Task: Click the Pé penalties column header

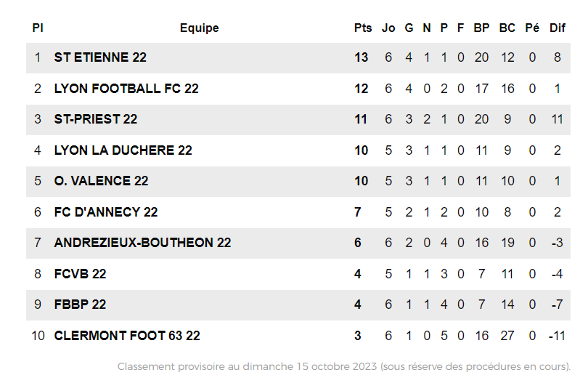Action: click(x=532, y=28)
